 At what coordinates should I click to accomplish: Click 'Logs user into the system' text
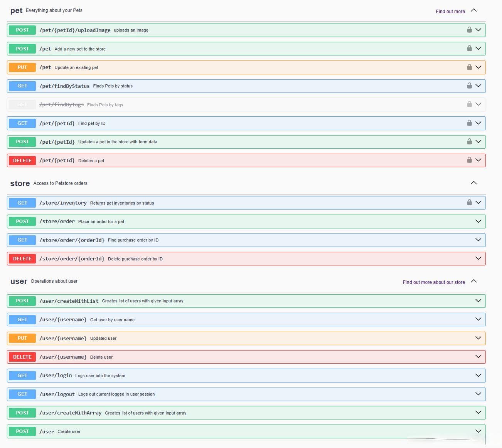(x=100, y=376)
